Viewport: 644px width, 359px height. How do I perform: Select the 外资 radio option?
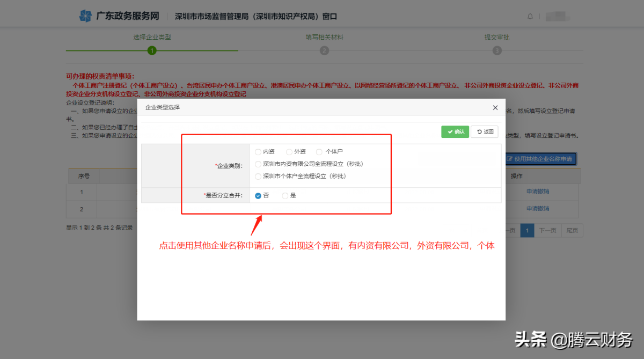coord(289,152)
